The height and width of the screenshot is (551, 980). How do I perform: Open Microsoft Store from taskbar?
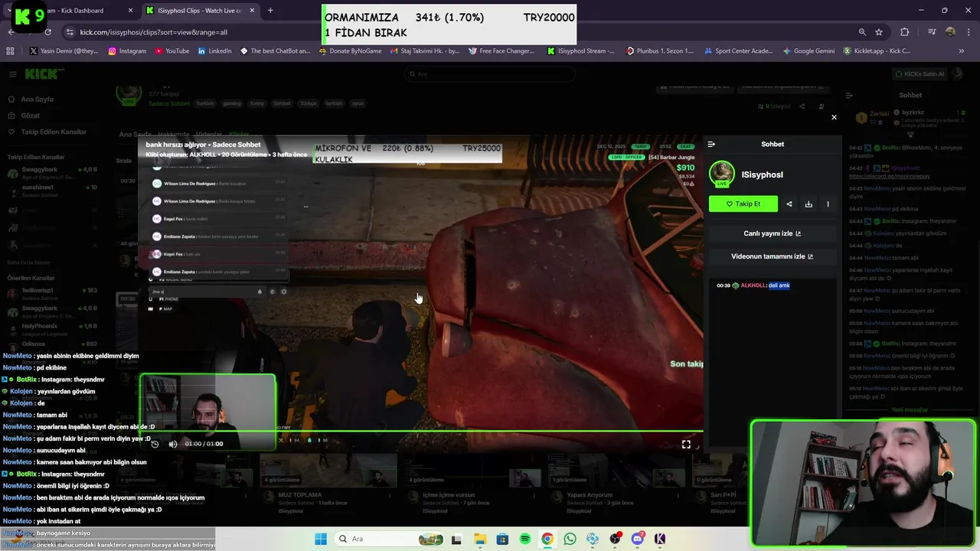tap(502, 539)
